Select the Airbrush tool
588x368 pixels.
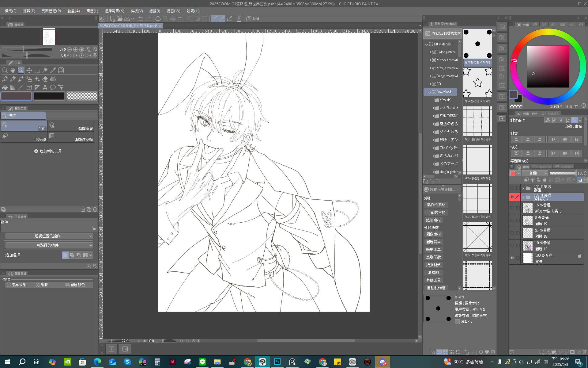click(29, 79)
